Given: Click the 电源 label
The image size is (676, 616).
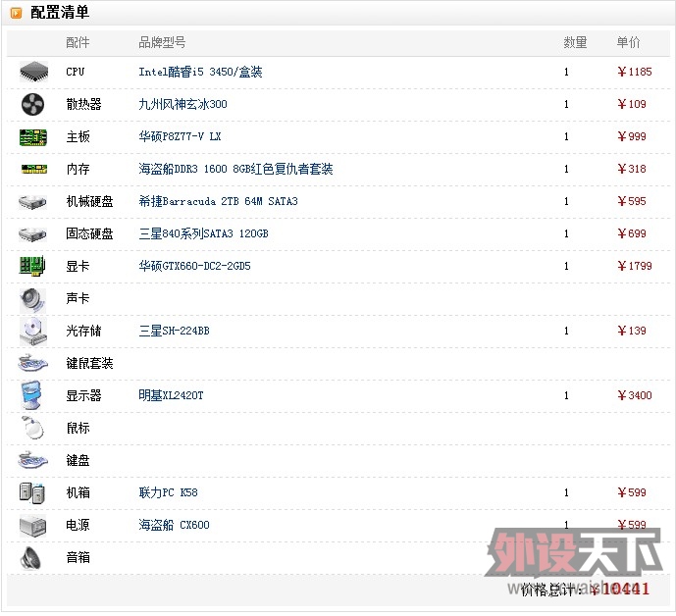Looking at the screenshot, I should [78, 525].
